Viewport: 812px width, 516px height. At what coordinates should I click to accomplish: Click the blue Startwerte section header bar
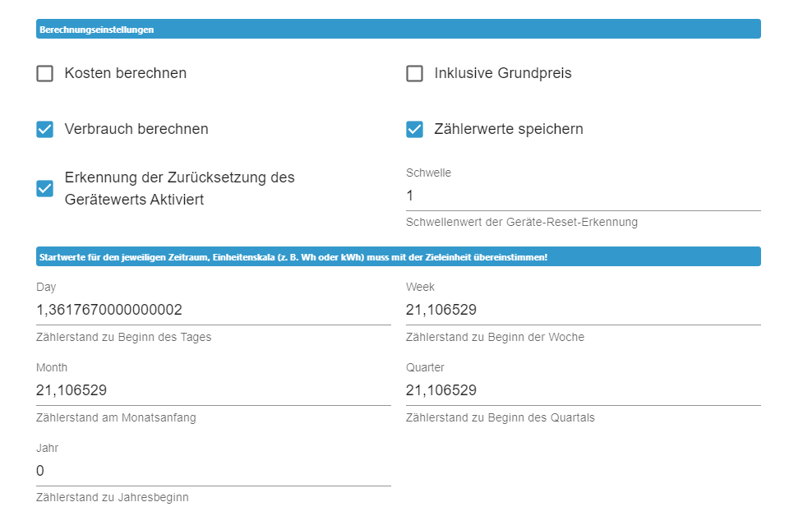tap(398, 257)
